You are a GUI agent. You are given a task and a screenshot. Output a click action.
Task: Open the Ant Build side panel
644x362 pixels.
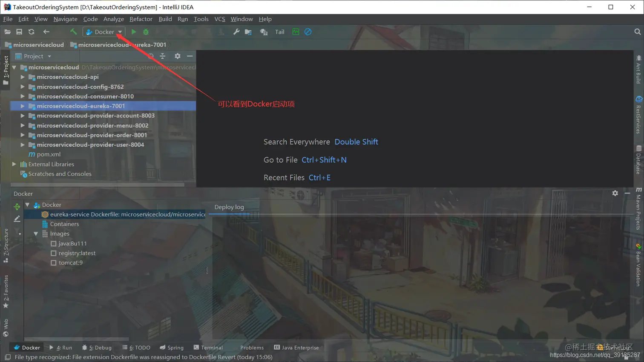click(638, 69)
